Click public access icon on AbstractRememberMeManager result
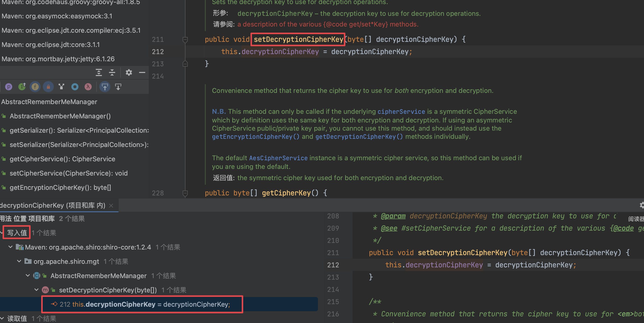The height and width of the screenshot is (323, 644). [45, 276]
